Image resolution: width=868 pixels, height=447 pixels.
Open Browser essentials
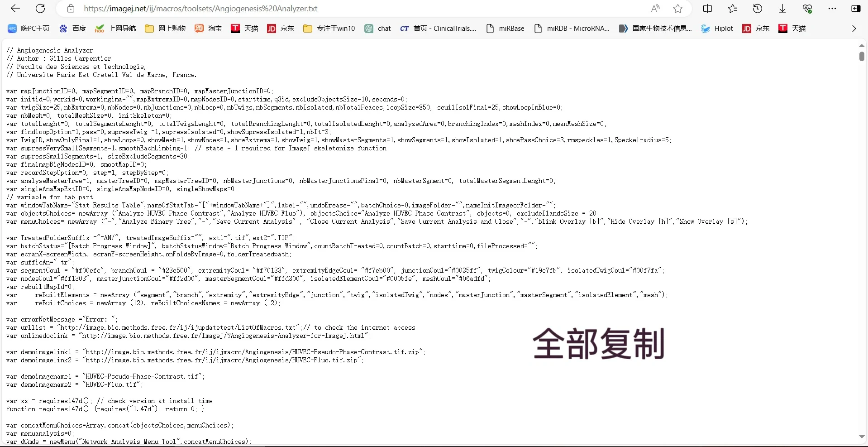808,8
